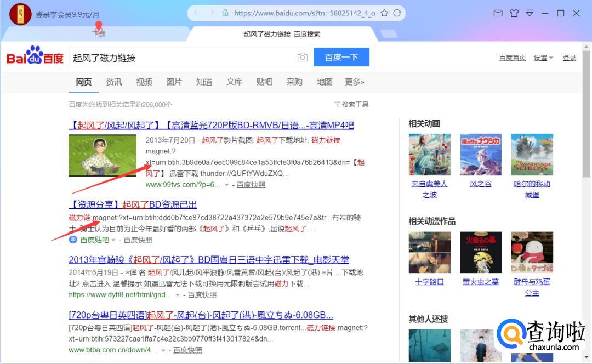Open [720p台粤日英四语]起风了 result
592x364 pixels.
pyautogui.click(x=201, y=315)
